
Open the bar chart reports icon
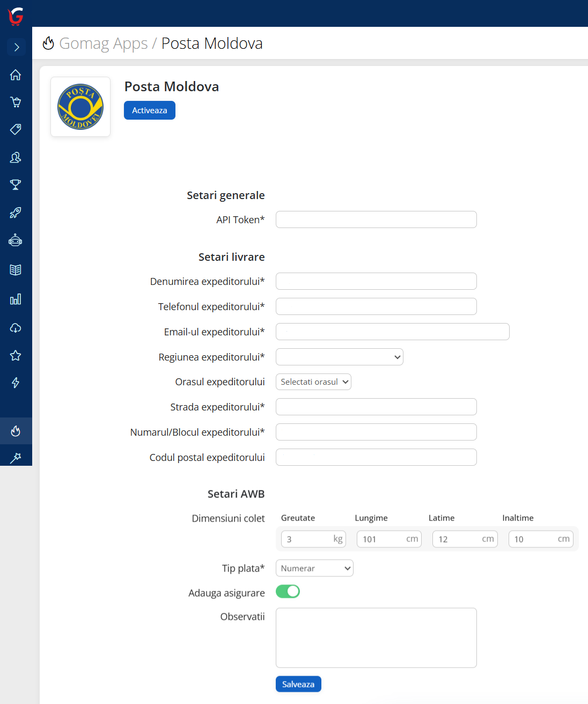tap(16, 299)
